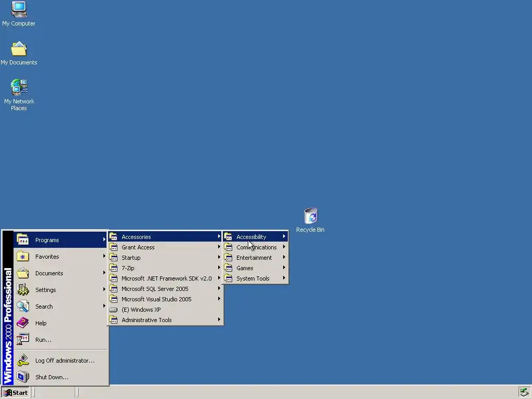Click the Grant Access group icon

pos(113,247)
